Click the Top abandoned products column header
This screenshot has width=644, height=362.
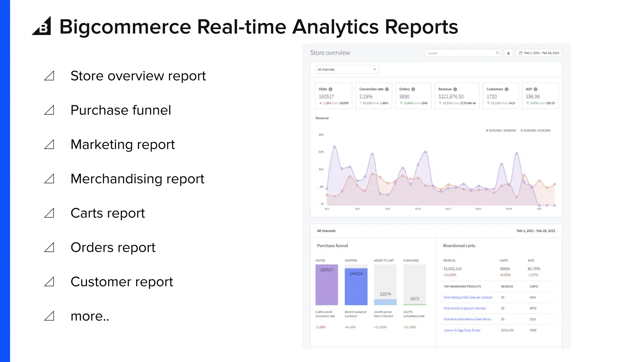click(x=462, y=287)
